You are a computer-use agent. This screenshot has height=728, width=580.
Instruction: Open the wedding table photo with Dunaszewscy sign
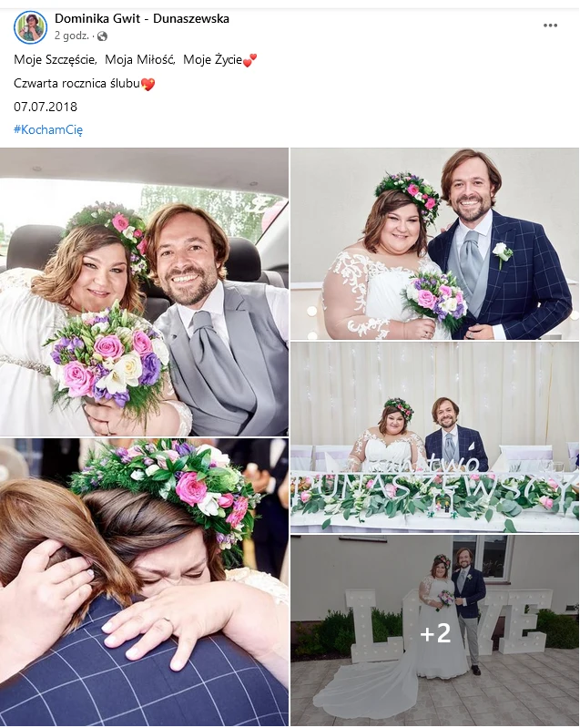434,437
